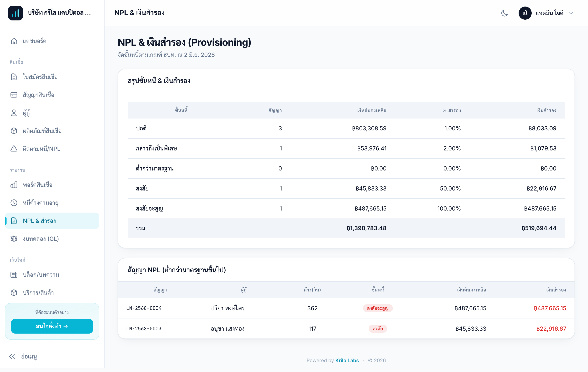The height and width of the screenshot is (372, 588).
Task: Click the Krilo Capital bar chart logo
Action: [x=15, y=13]
